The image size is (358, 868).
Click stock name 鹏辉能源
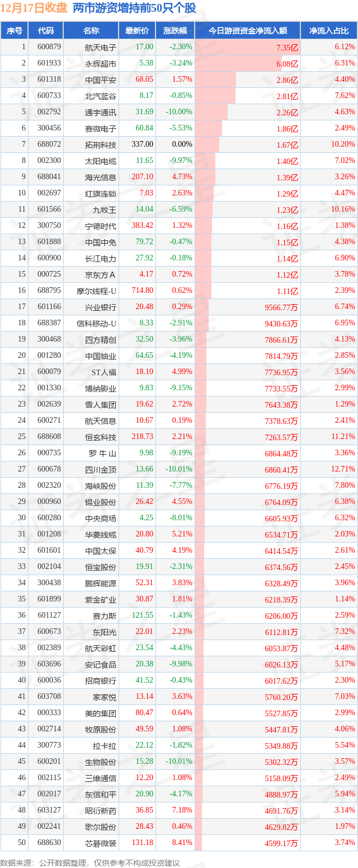pyautogui.click(x=101, y=583)
